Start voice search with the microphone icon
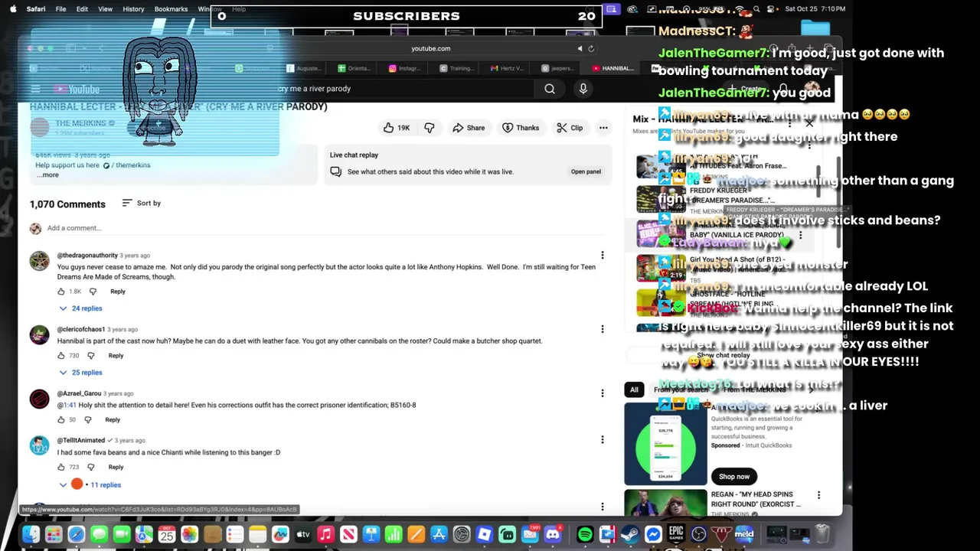 coord(583,89)
